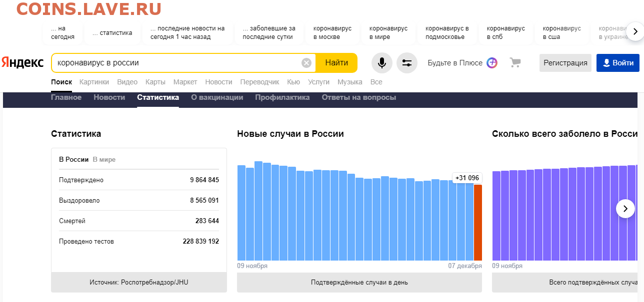Click the +31 096 chart tooltip
This screenshot has height=302, width=644.
click(x=467, y=178)
